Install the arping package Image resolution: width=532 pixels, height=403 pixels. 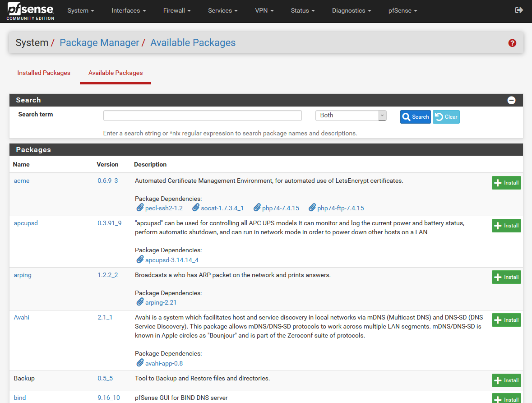506,277
